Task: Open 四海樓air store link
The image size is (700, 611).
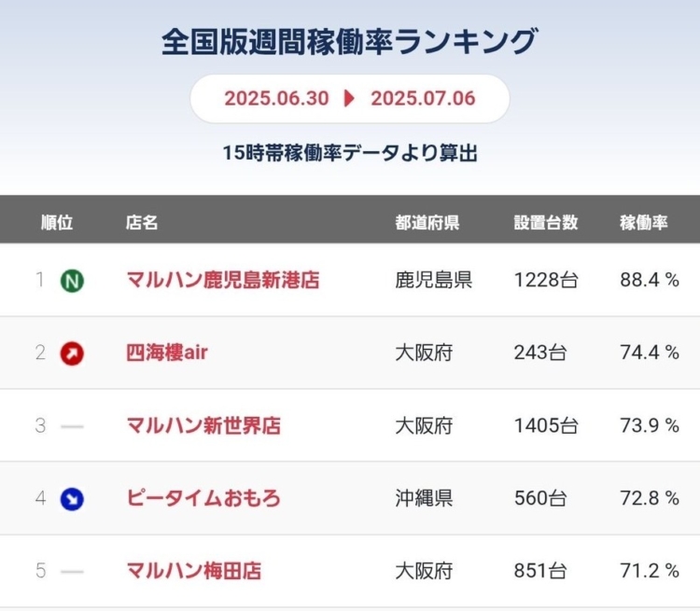Action: click(167, 353)
